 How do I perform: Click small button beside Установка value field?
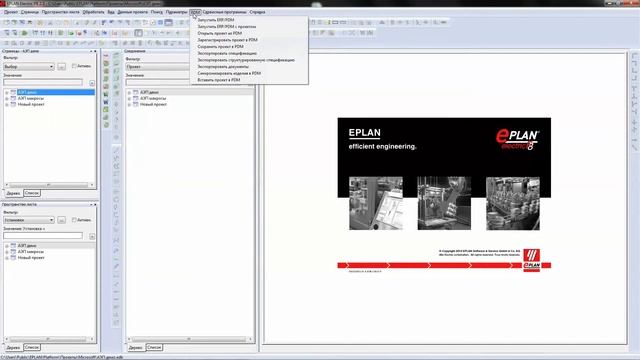(x=92, y=236)
